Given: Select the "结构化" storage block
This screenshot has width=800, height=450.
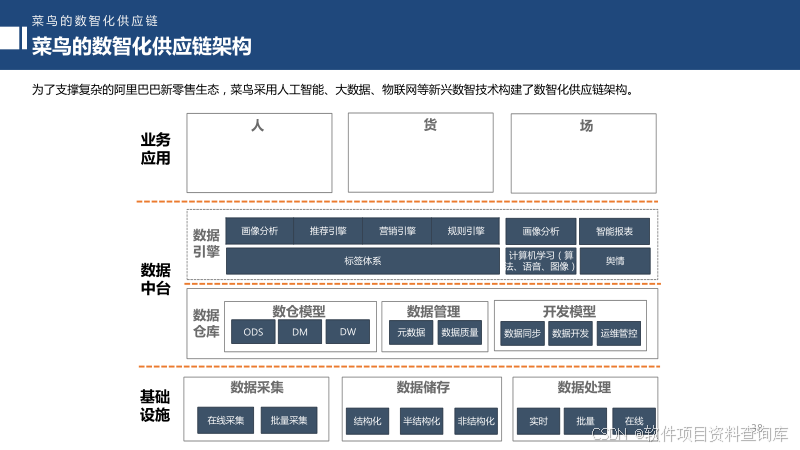Looking at the screenshot, I should (367, 421).
